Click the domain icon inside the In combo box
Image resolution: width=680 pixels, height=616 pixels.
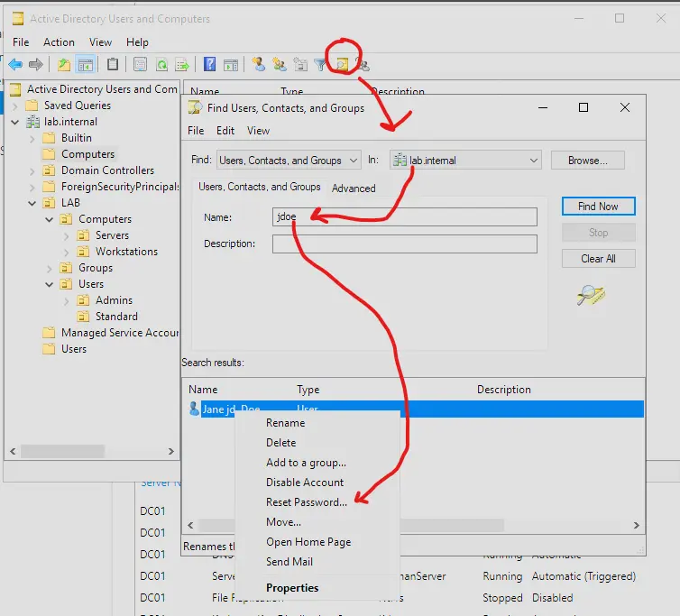400,161
